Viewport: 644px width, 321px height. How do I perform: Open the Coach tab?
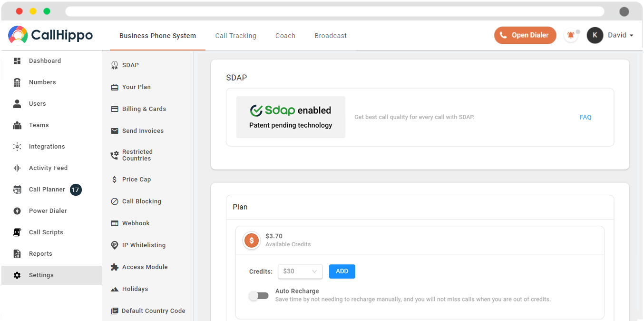[x=285, y=36]
